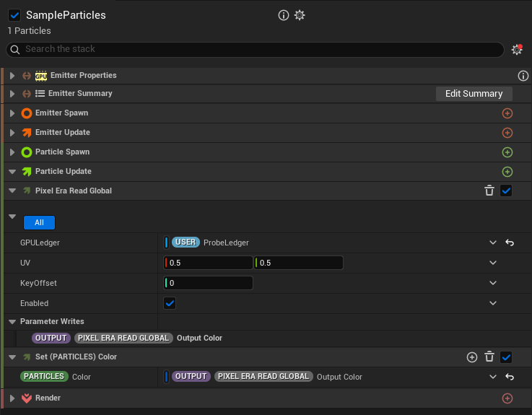Click the list icon beside Emitter Summary
The height and width of the screenshot is (415, 532).
click(x=40, y=93)
